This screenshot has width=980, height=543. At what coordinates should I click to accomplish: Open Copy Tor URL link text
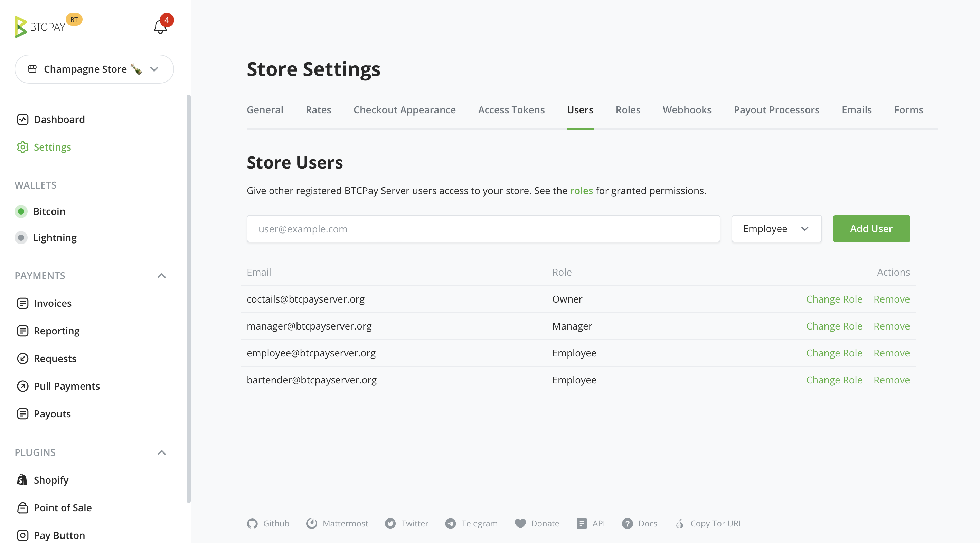tap(716, 524)
